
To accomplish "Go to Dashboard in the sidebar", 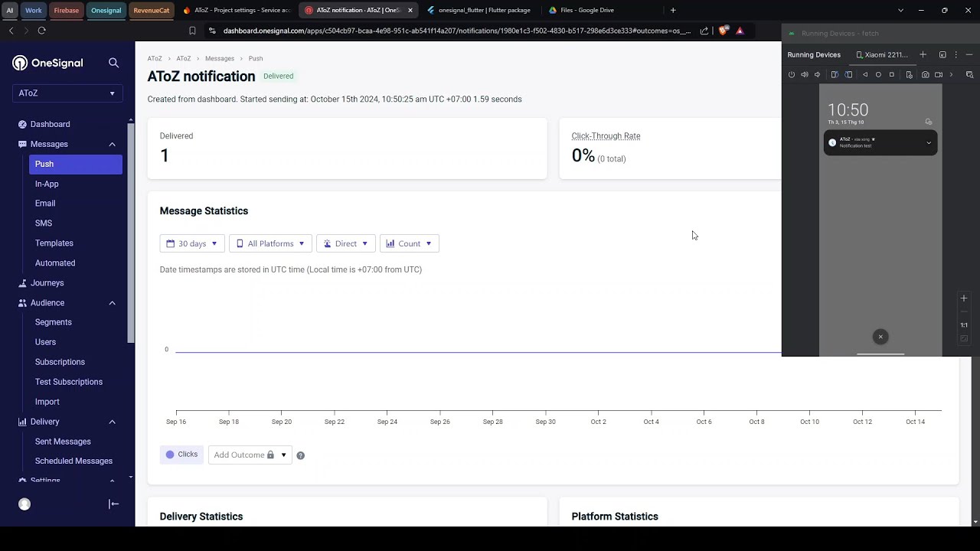I will coord(50,124).
